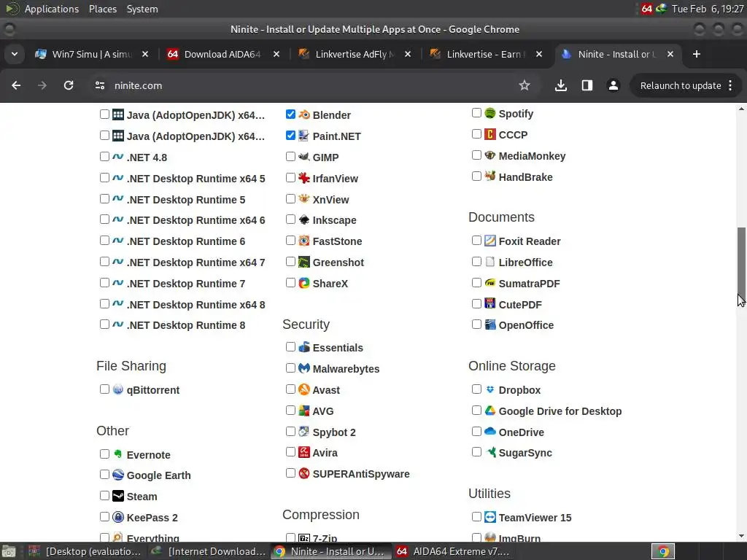Open Chrome profile button
Viewport: 747px width, 560px height.
(x=613, y=85)
